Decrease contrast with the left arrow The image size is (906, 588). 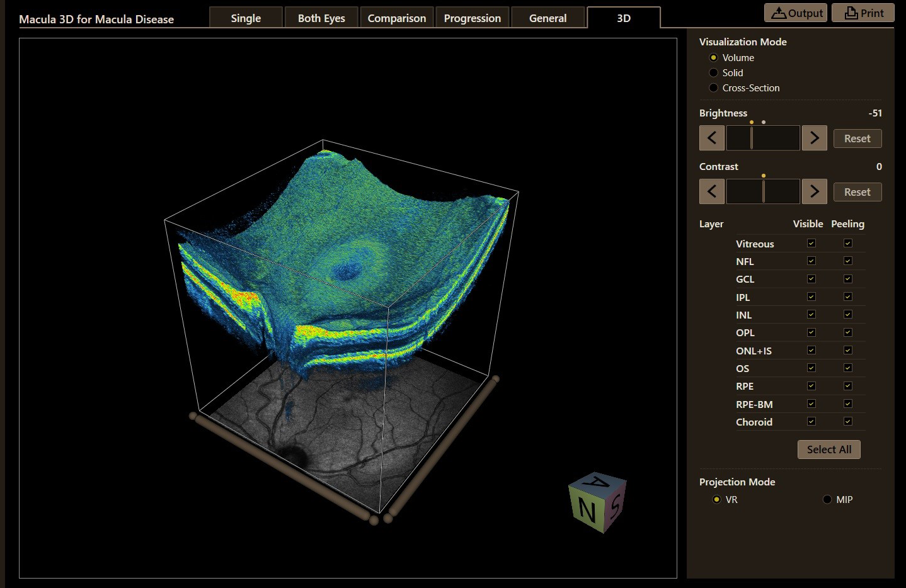712,191
